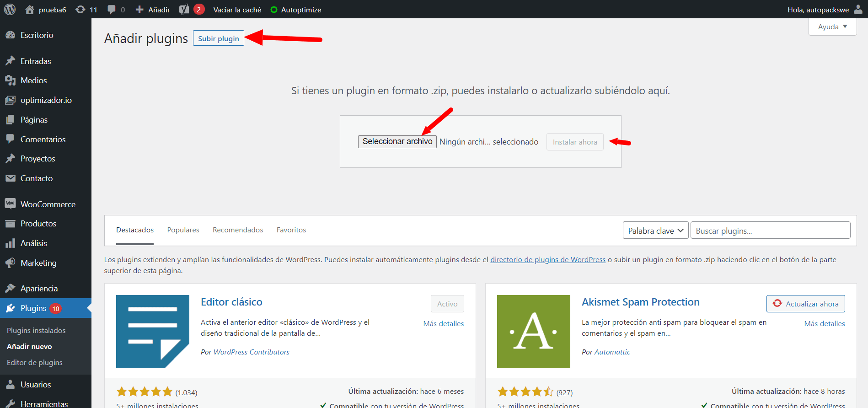The width and height of the screenshot is (868, 408).
Task: Click the Productos box icon
Action: (10, 224)
